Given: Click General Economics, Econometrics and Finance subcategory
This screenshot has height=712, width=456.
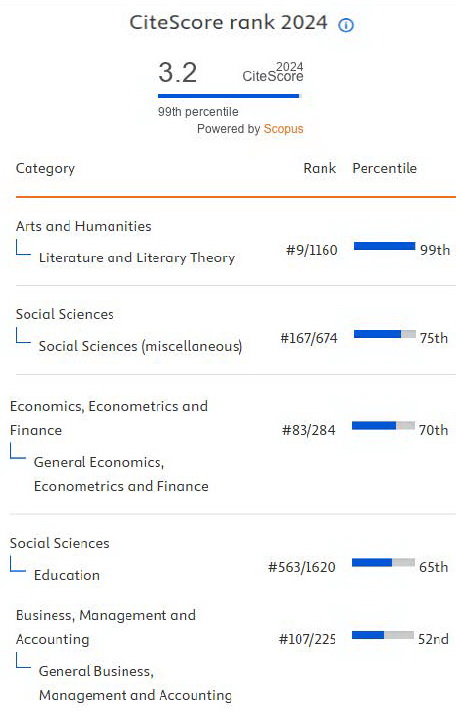Looking at the screenshot, I should [121, 474].
